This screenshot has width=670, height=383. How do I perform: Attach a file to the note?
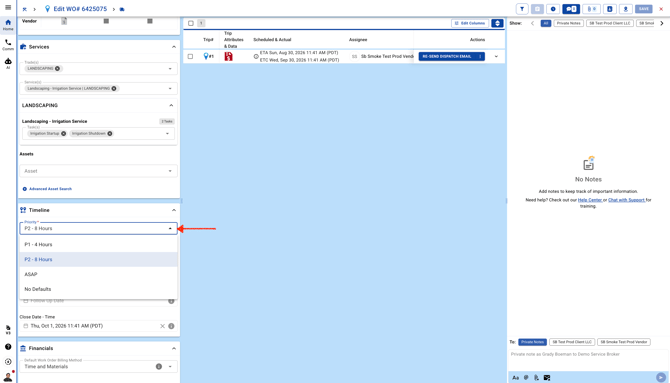536,377
